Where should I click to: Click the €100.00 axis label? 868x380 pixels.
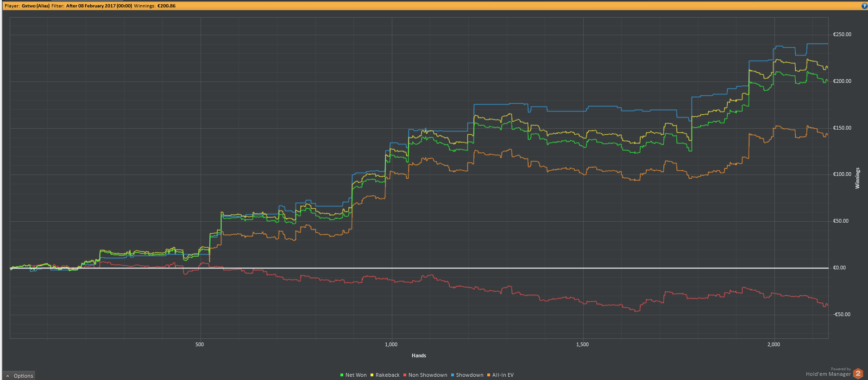[x=842, y=174]
